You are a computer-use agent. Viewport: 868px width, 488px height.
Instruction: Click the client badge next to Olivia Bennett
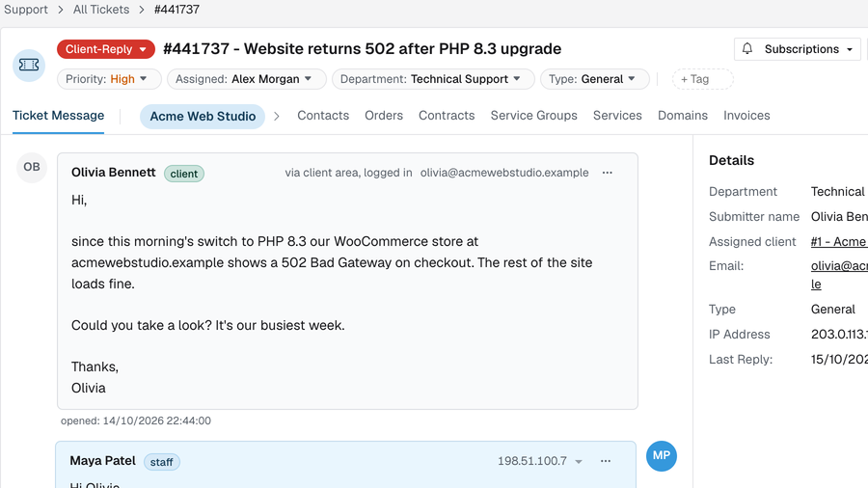point(184,174)
